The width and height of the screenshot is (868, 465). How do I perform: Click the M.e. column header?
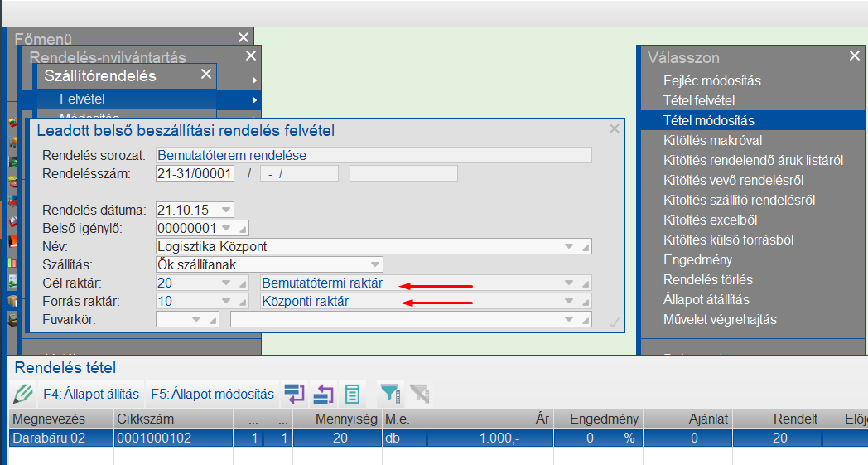point(404,419)
